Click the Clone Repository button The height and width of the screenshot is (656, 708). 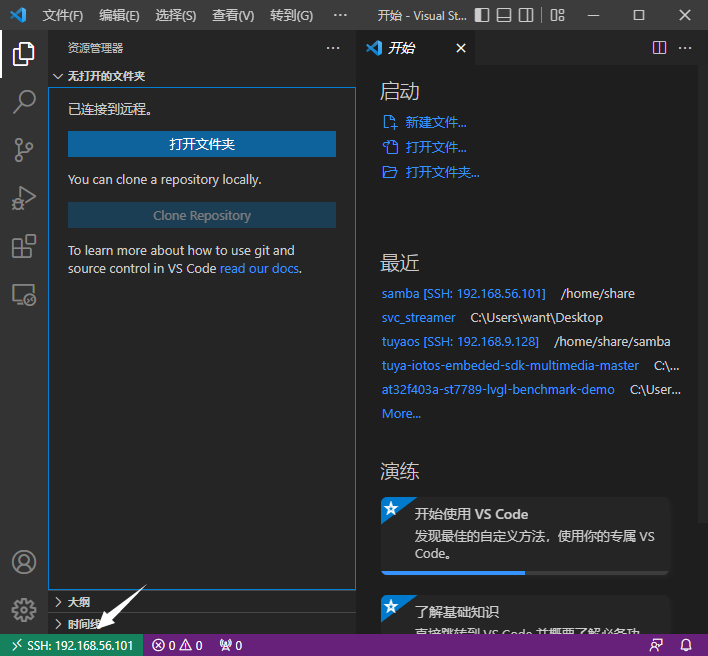click(202, 215)
